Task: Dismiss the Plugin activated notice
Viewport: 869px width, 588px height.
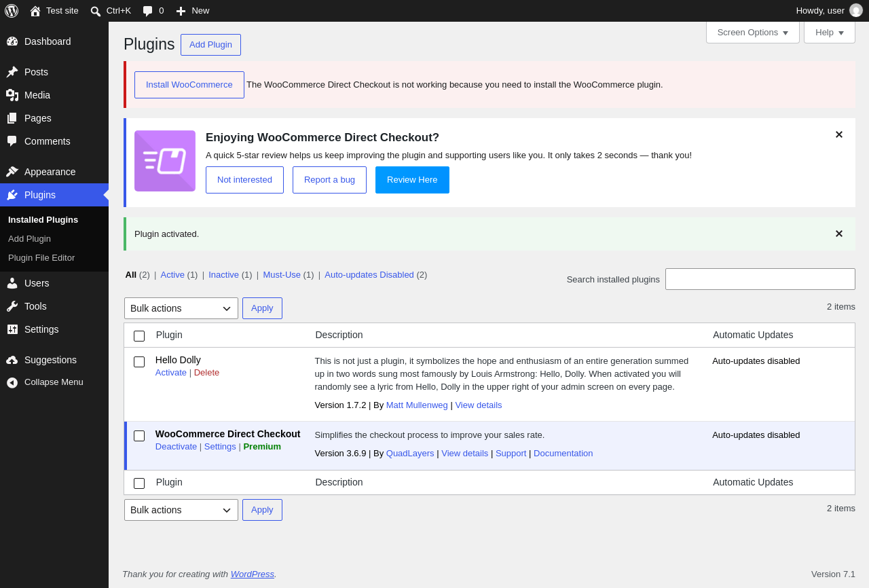Action: (839, 234)
